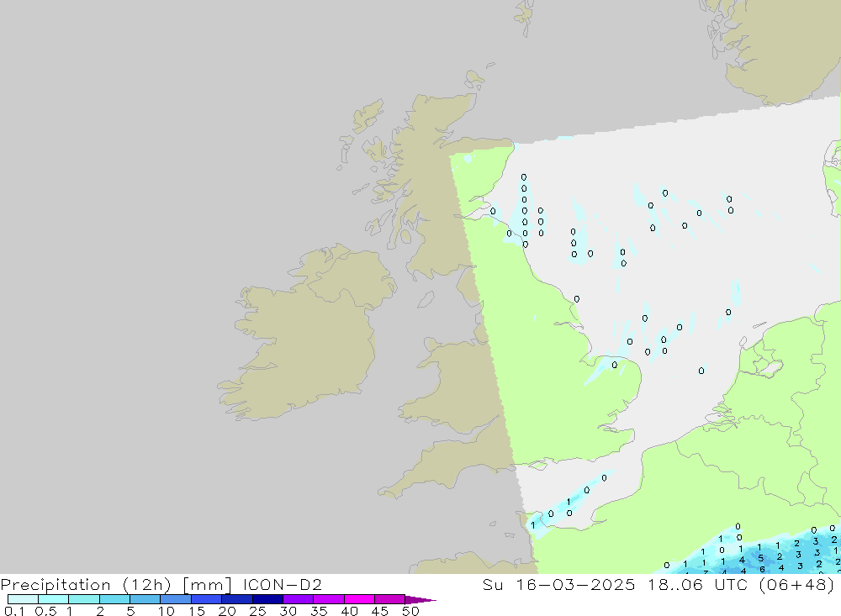Viewport: 841px width, 616px height.
Task: Click the legend scale label "10"
Action: tap(167, 611)
